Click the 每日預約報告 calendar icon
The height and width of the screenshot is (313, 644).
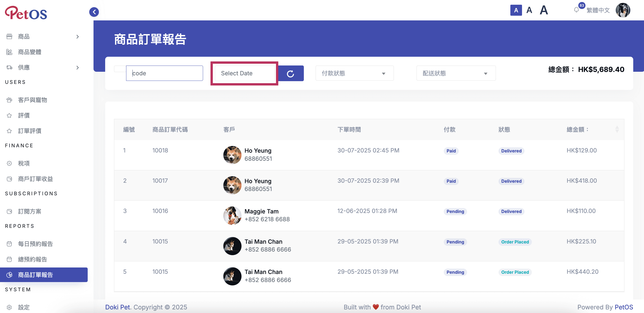click(x=9, y=244)
